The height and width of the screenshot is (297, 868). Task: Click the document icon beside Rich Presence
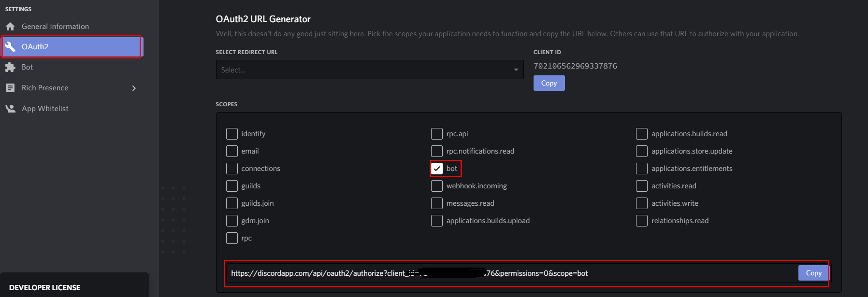[10, 88]
